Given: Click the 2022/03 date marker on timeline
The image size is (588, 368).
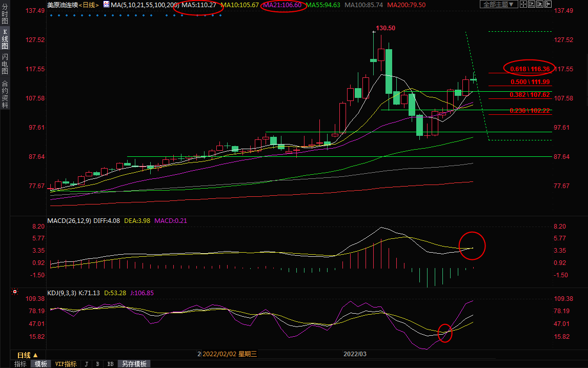Looking at the screenshot, I should point(355,354).
